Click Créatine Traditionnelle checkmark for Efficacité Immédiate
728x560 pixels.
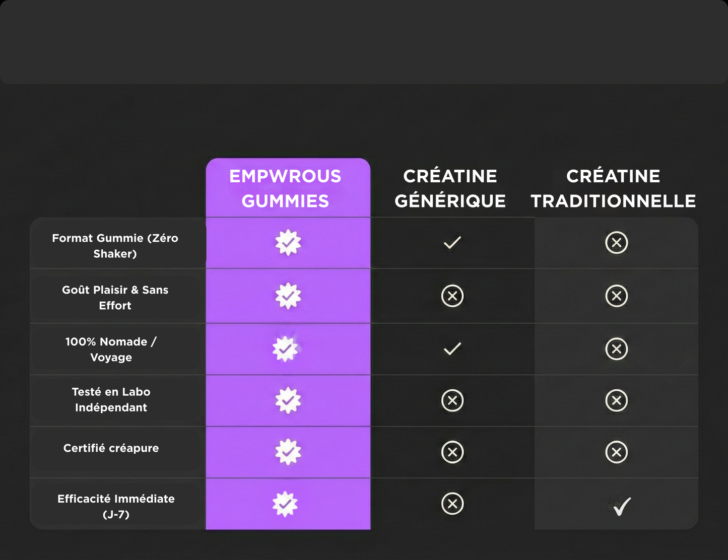(x=622, y=506)
